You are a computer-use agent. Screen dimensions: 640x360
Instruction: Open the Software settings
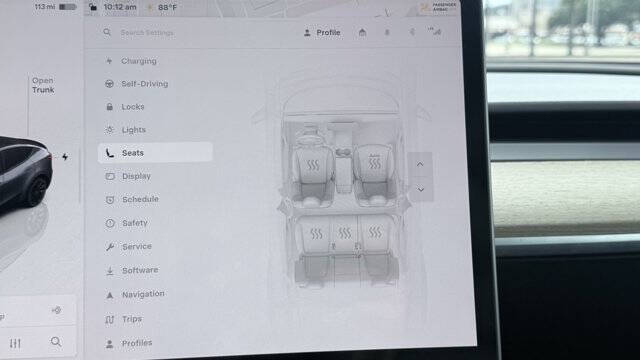pyautogui.click(x=132, y=270)
